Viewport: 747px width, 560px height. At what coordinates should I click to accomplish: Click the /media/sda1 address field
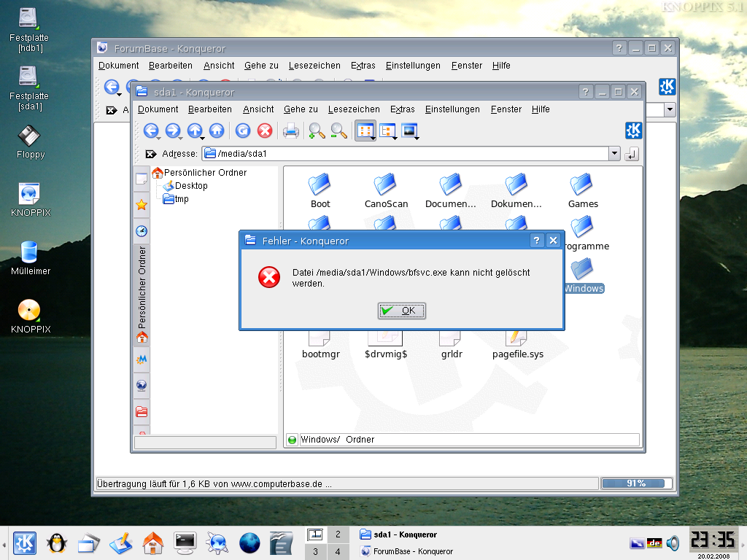[406, 154]
